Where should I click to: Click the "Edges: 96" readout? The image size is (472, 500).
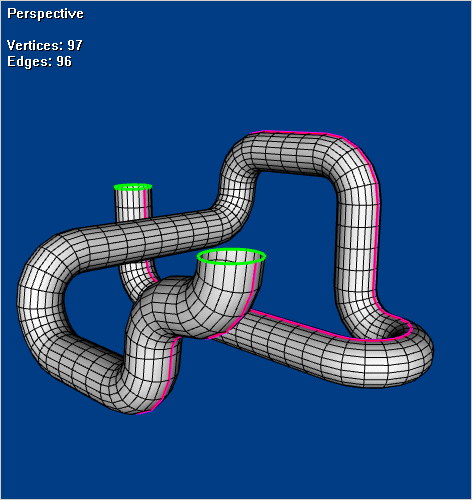tap(39, 62)
